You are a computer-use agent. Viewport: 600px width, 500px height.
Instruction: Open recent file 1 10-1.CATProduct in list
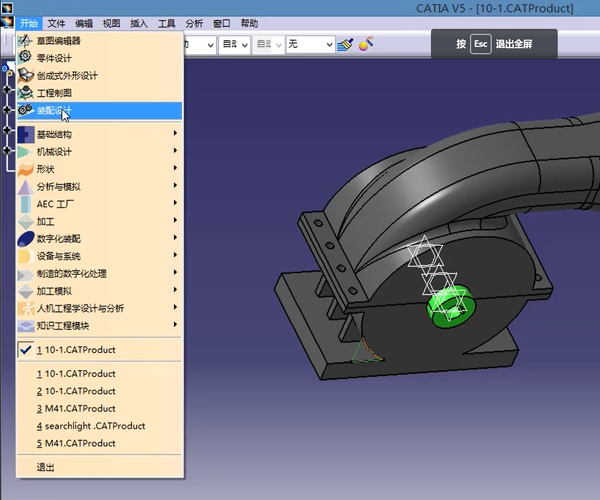(x=99, y=374)
